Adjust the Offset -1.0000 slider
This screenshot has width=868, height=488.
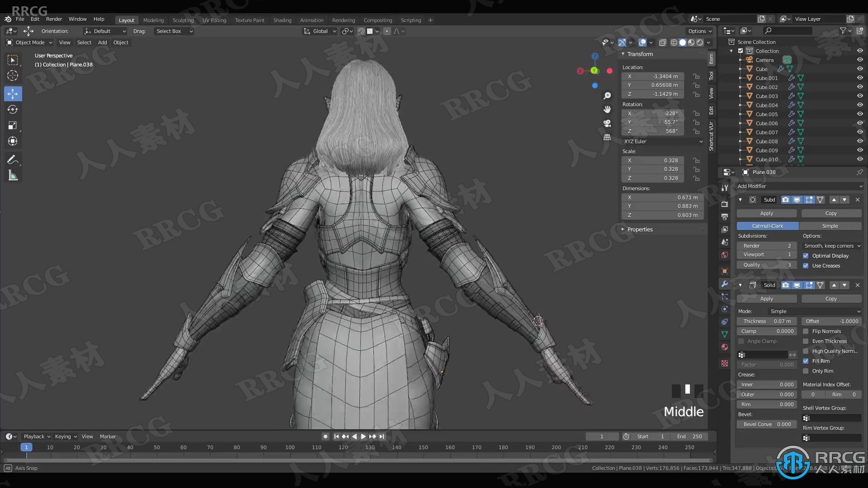pyautogui.click(x=831, y=321)
